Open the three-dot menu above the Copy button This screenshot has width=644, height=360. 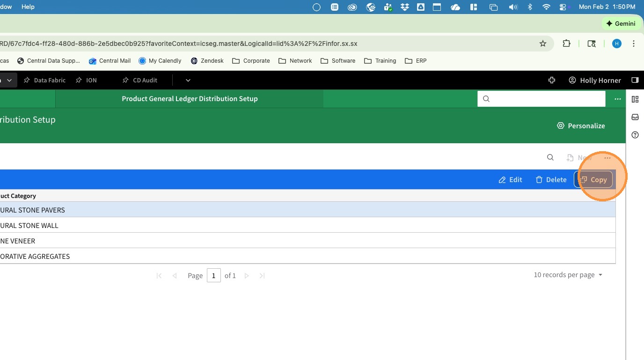(607, 158)
